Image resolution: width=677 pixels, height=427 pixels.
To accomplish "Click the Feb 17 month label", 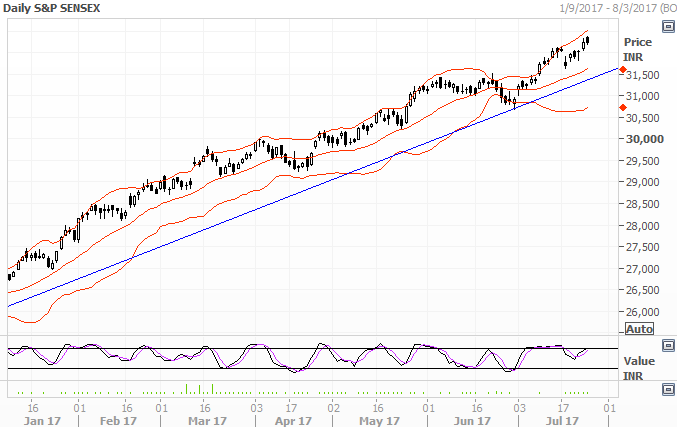I will point(118,421).
